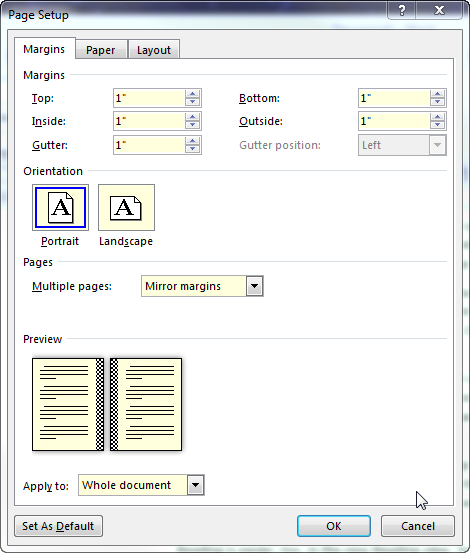Click inside the Outside margin field
470x553 pixels.
tap(394, 121)
